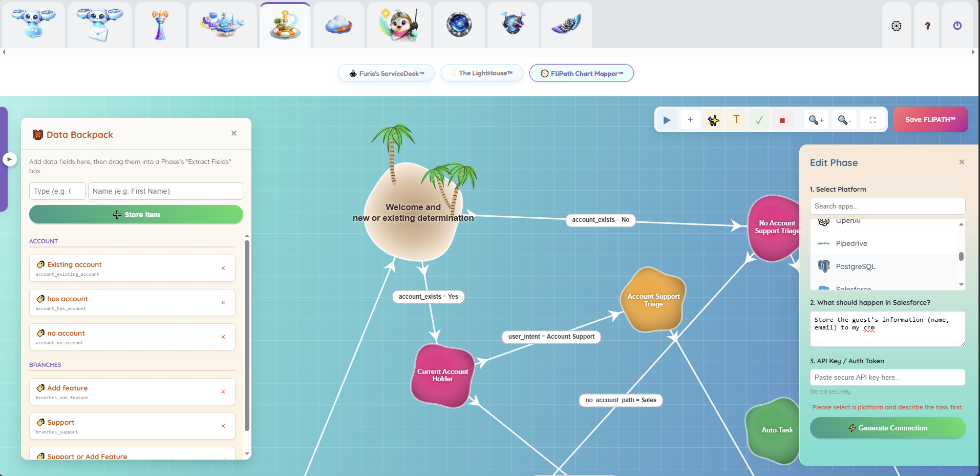Click the red stop square icon
The image size is (980, 476).
point(782,119)
